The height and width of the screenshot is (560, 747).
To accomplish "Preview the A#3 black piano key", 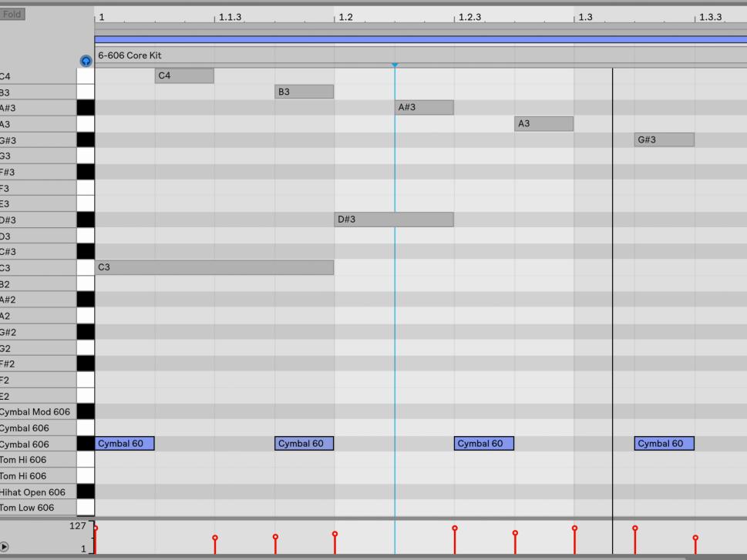I will 86,108.
